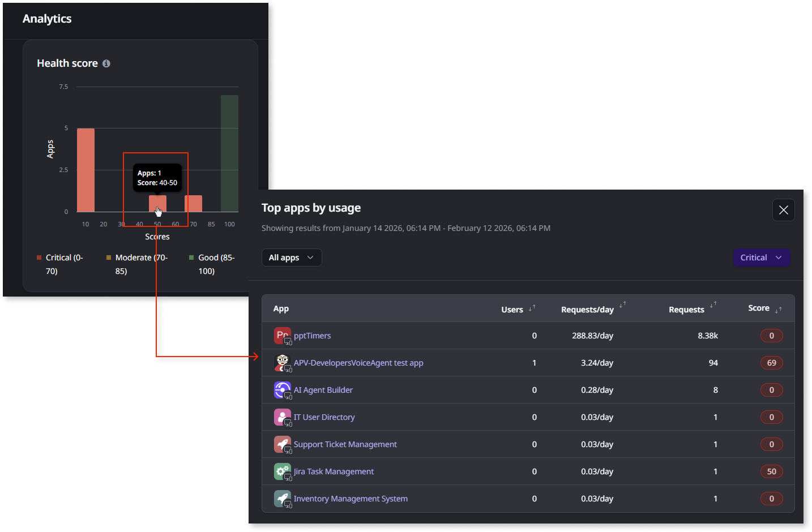Click score badge 50 in Jira row
This screenshot has height=532, width=812.
(771, 471)
